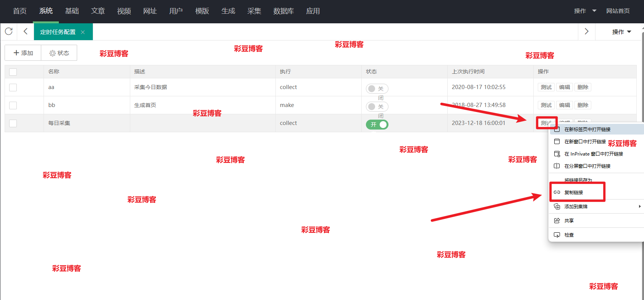Open the 操作 dropdown in top navigation bar

585,11
